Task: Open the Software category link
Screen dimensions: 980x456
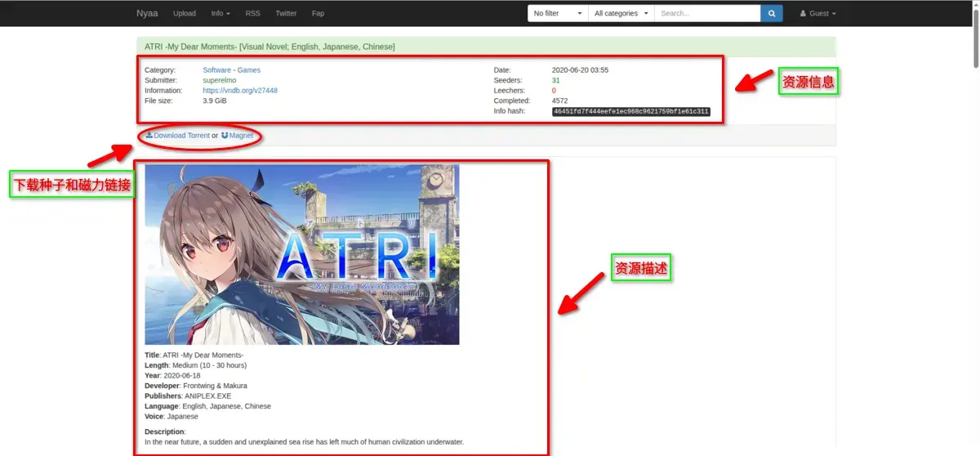Action: [216, 70]
